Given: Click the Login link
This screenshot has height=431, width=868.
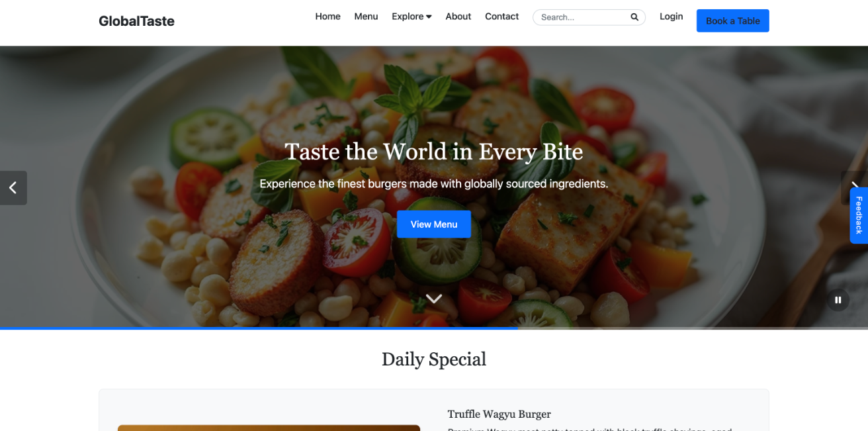Looking at the screenshot, I should pos(671,17).
